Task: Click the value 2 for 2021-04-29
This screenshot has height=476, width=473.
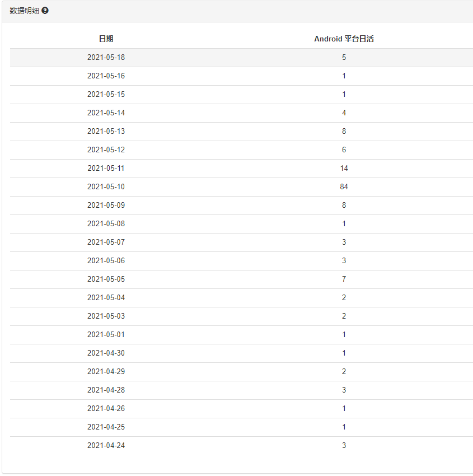Action: tap(344, 372)
